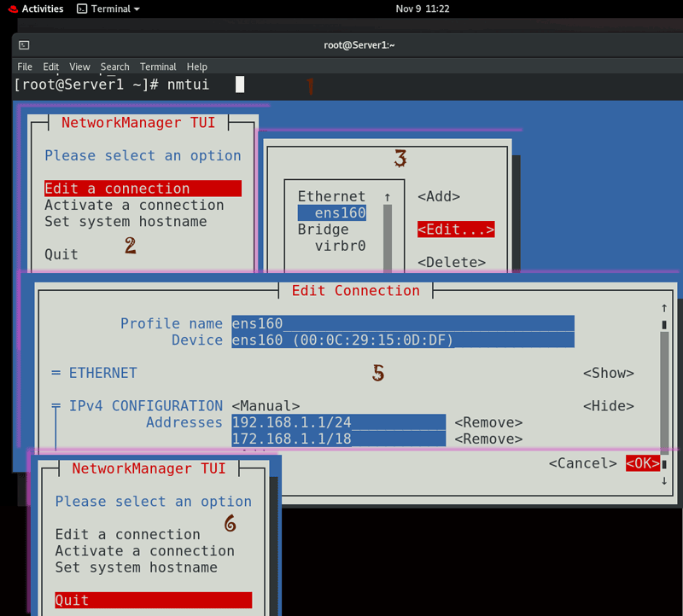Click the <Delete> button
The width and height of the screenshot is (683, 616).
click(452, 262)
